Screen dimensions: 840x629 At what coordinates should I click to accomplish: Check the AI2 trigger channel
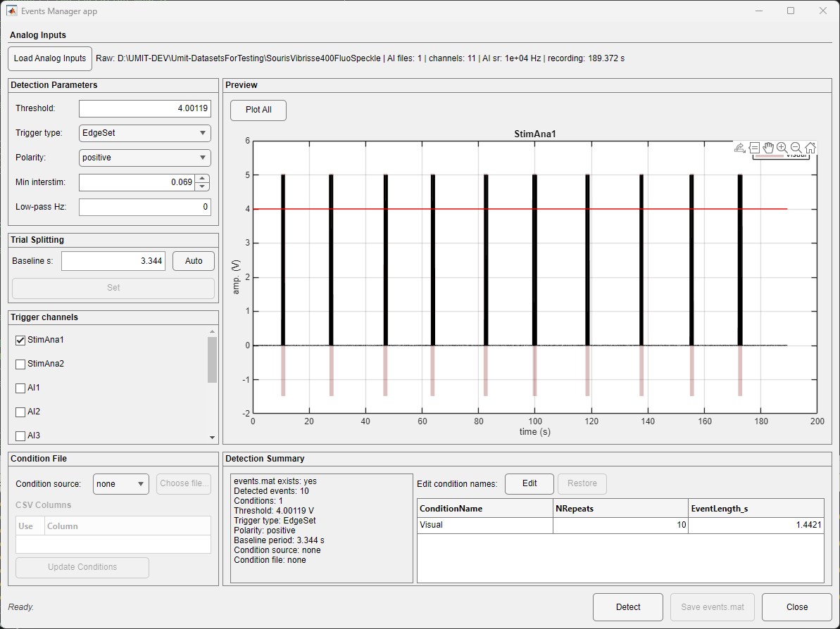click(x=20, y=412)
